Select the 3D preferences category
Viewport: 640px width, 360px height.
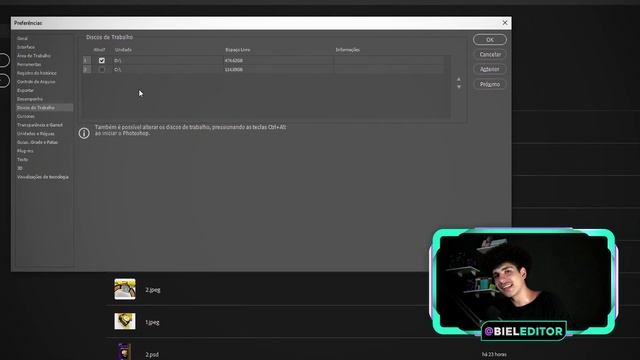[x=20, y=168]
